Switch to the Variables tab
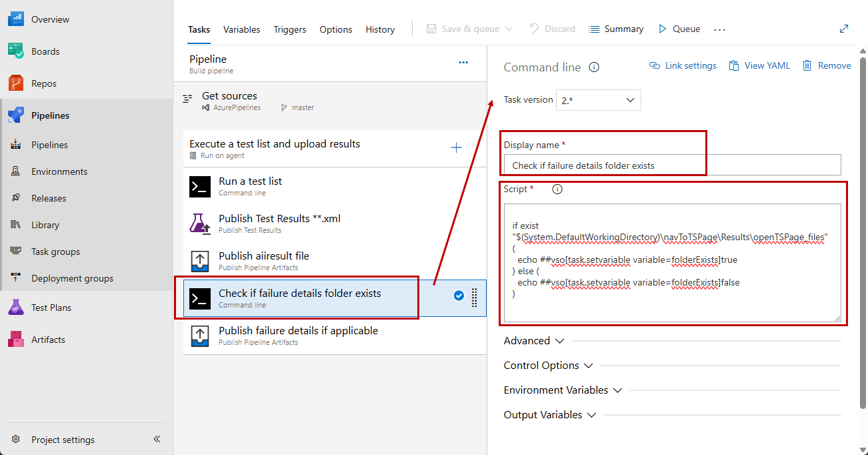 coord(241,29)
